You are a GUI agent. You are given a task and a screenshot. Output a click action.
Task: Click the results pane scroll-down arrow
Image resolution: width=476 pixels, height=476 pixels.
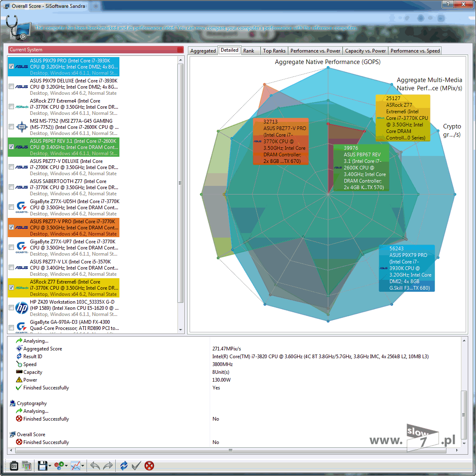[x=464, y=443]
